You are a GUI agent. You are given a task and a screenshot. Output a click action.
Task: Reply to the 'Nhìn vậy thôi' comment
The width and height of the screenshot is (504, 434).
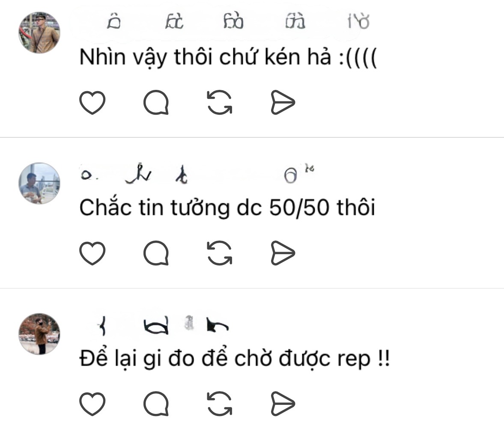click(x=156, y=102)
